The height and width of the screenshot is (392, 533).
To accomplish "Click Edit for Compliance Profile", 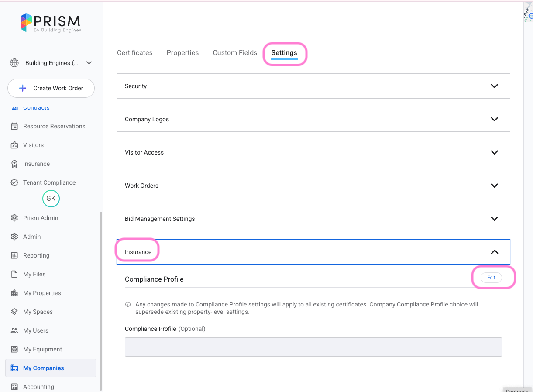I will tap(491, 278).
